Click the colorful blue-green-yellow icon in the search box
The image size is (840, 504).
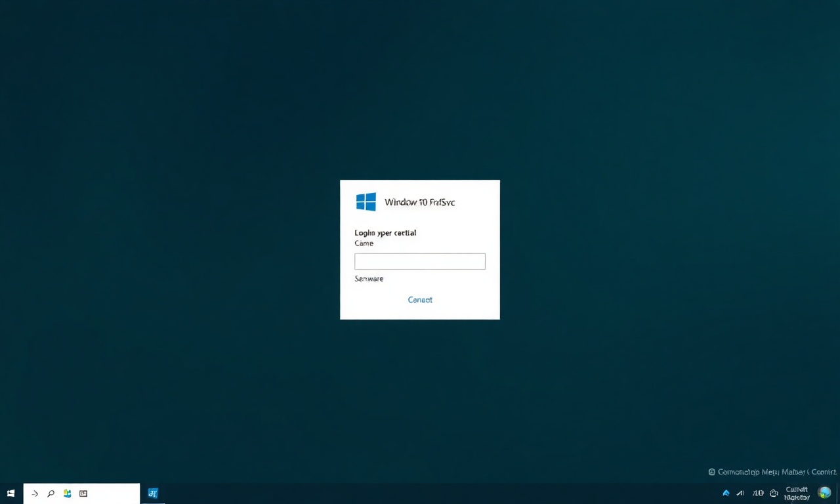point(67,493)
